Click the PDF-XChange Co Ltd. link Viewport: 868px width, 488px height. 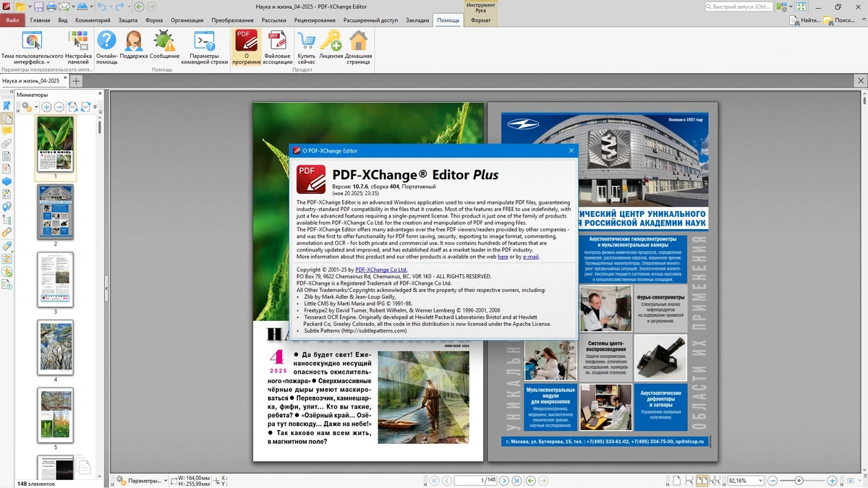[x=380, y=270]
